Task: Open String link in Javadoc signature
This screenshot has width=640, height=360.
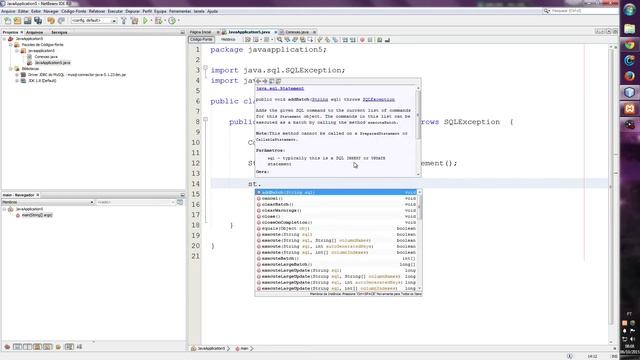Action: pyautogui.click(x=320, y=100)
